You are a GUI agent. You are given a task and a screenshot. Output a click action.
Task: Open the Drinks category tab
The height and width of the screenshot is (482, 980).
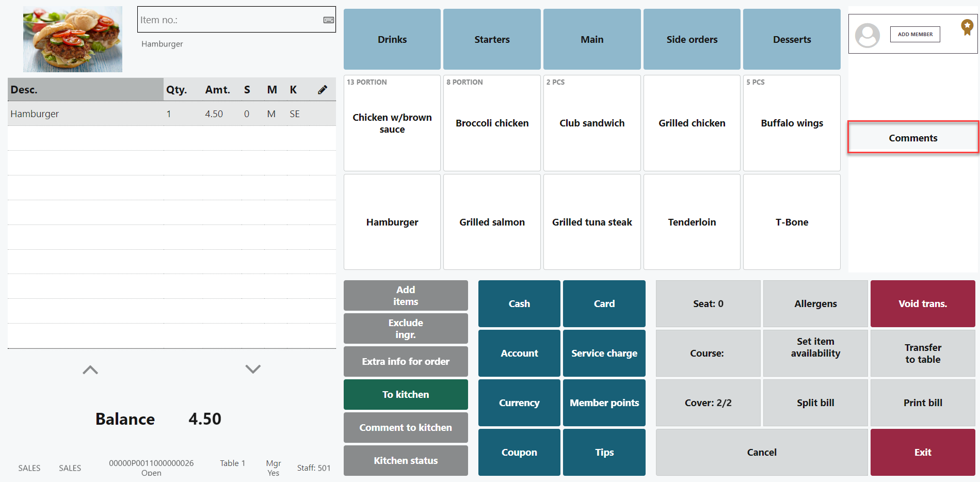(x=392, y=39)
